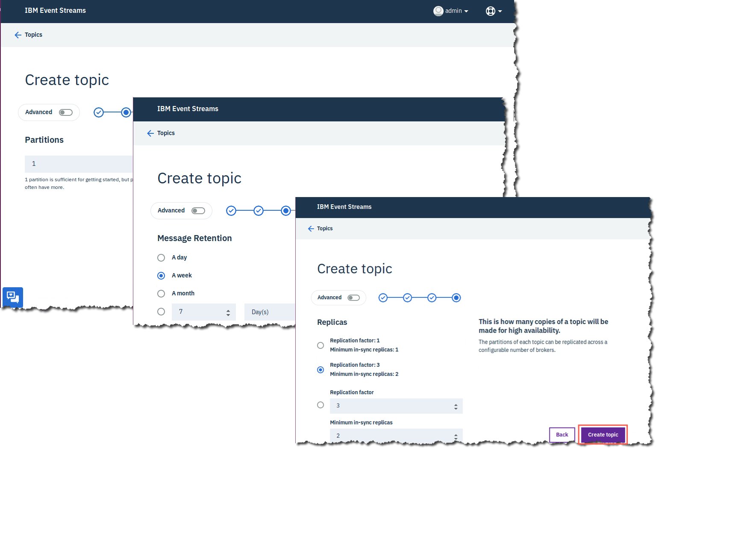
Task: Choose Replication factor 3 preset radio option
Action: tap(321, 370)
